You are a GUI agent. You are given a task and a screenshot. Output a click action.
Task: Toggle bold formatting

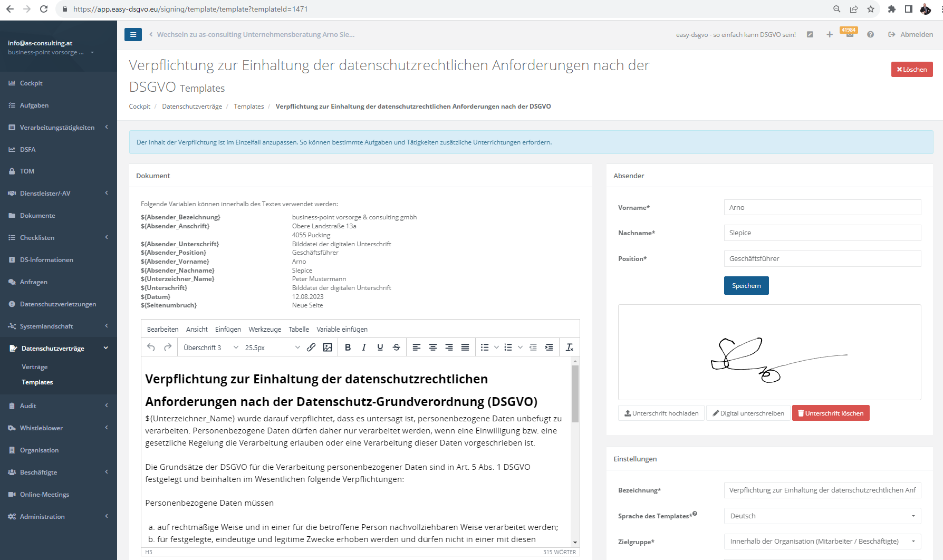click(348, 347)
